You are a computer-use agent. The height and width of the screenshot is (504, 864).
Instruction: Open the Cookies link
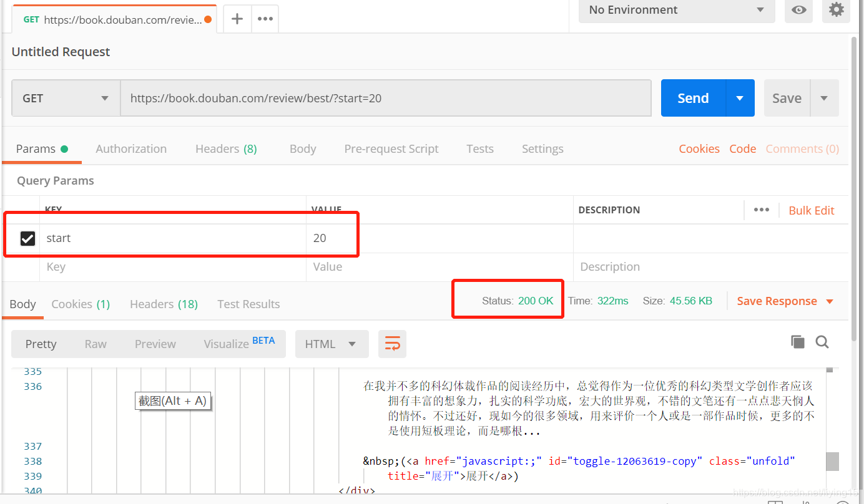699,148
